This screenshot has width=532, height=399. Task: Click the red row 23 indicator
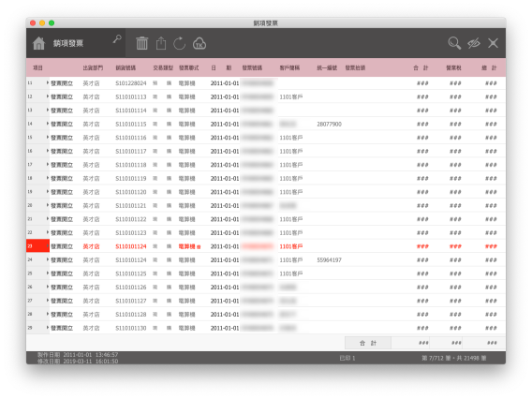[37, 246]
